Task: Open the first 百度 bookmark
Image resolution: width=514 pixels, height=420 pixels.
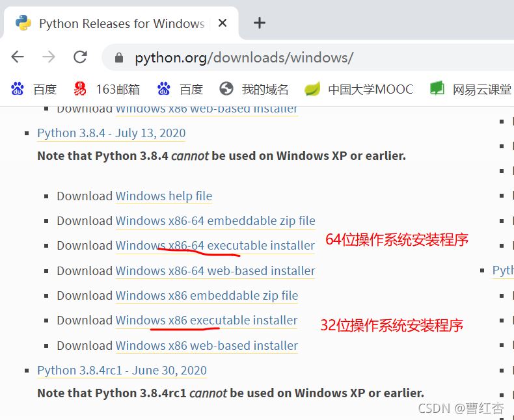Action: [33, 89]
